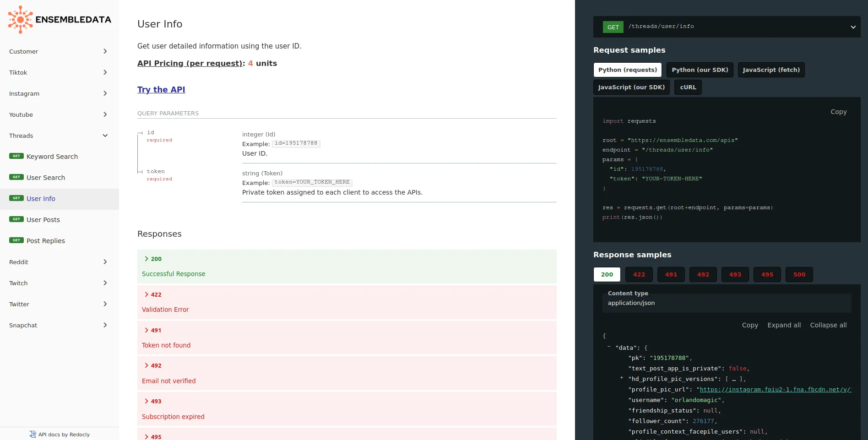Screen dimensions: 868x440
Task: Open the /threads/user/info endpoint dropdown
Action: (727, 27)
